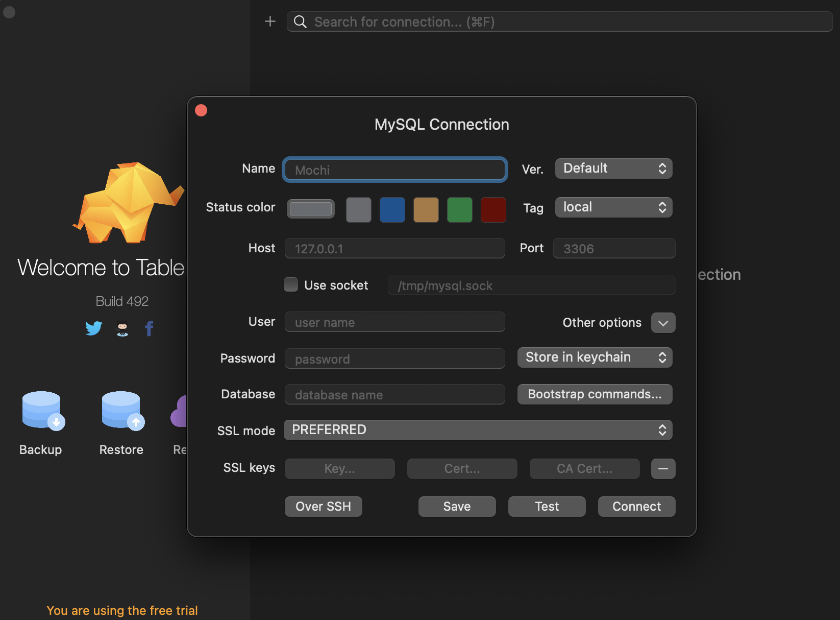
Task: Choose SSL Key file button
Action: [x=340, y=469]
